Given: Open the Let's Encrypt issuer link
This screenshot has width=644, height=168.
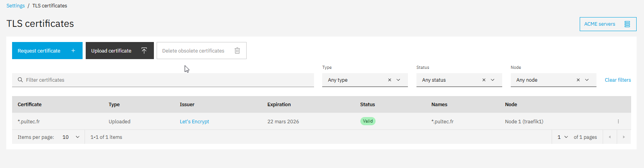Looking at the screenshot, I should pos(194,122).
